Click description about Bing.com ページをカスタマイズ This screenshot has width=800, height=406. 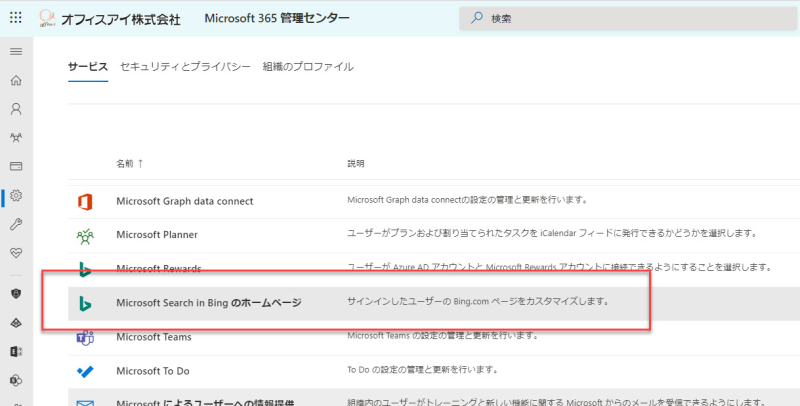[478, 301]
